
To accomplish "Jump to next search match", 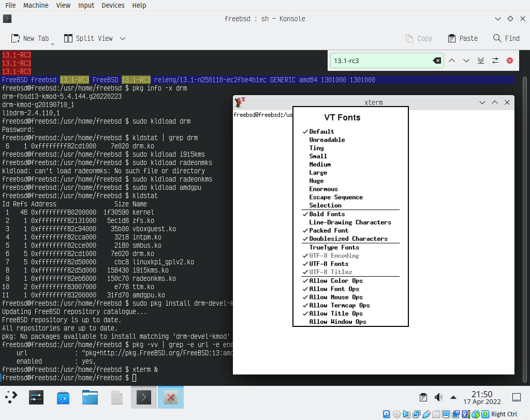I will click(x=466, y=61).
